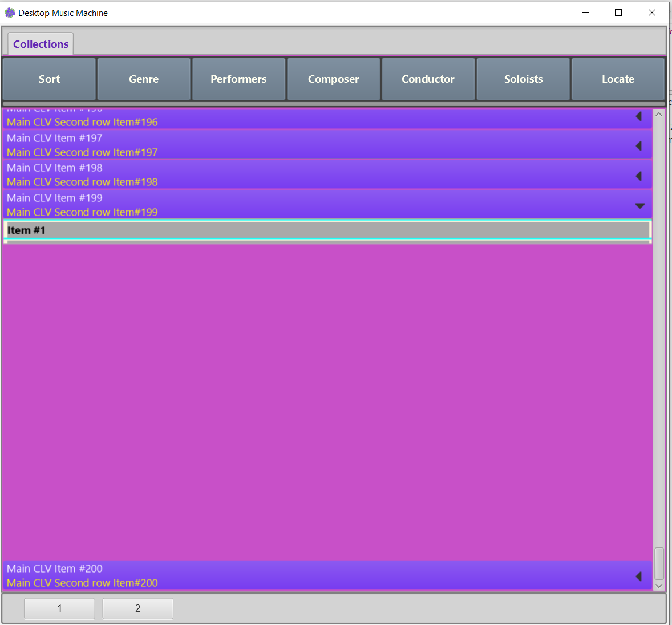
Task: Minimize the Desktop Music Machine window
Action: (585, 13)
